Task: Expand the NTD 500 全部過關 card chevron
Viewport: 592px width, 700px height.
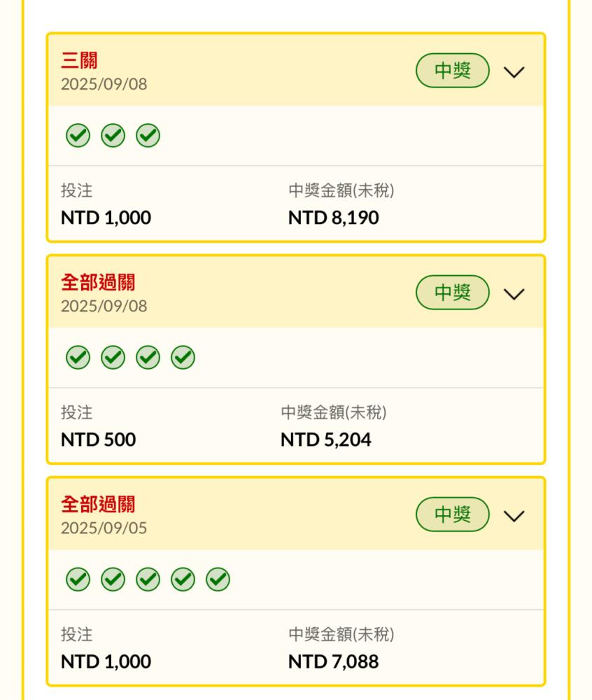Action: click(x=514, y=294)
